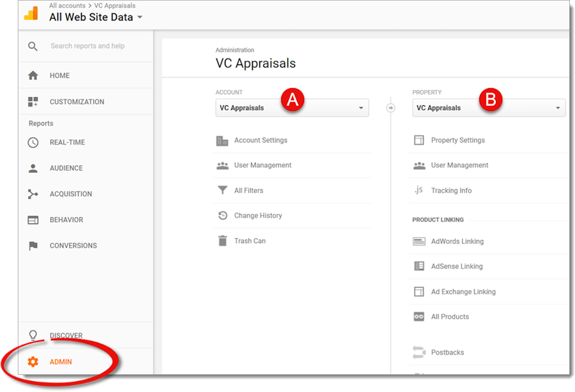Open the Property VC Appraisals dropdown

(x=489, y=108)
